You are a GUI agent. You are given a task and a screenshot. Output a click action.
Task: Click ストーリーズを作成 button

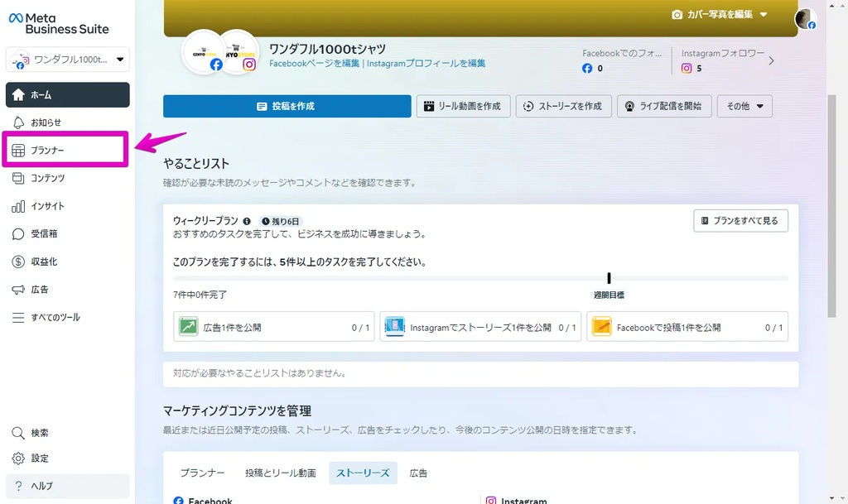563,107
